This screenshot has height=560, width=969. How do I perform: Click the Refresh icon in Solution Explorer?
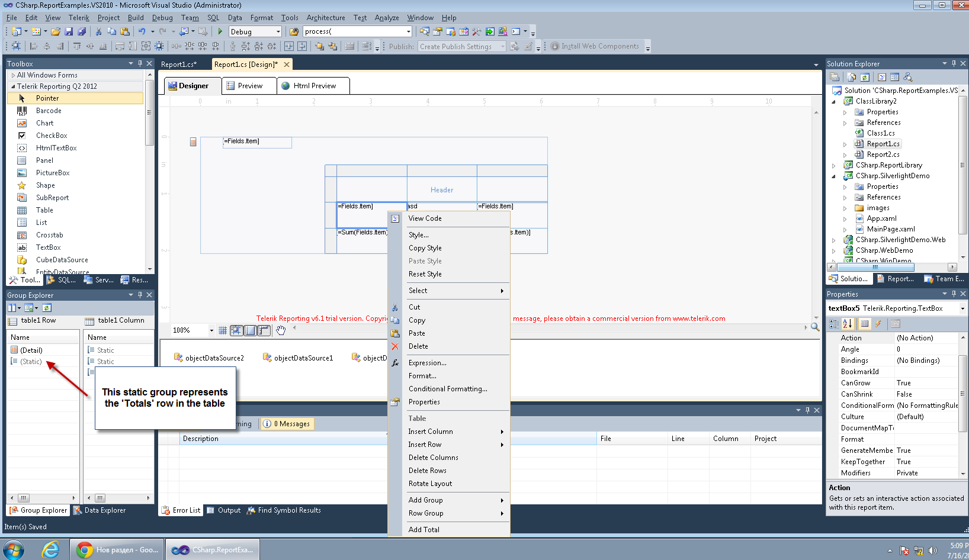point(865,77)
